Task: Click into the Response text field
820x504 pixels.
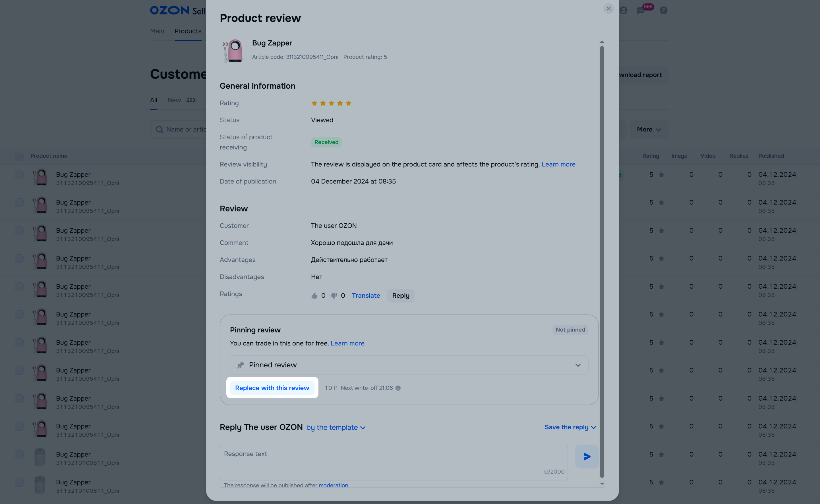Action: pos(394,462)
